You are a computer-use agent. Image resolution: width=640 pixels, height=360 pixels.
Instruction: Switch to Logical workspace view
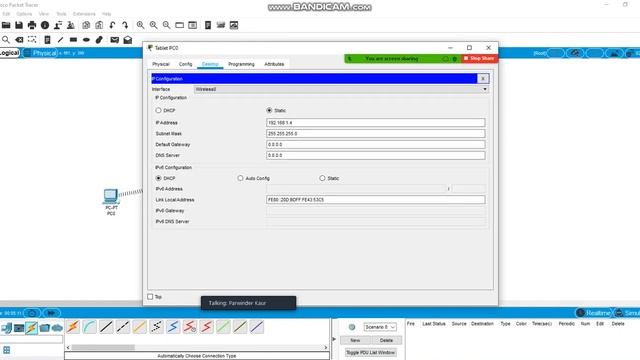[10, 53]
